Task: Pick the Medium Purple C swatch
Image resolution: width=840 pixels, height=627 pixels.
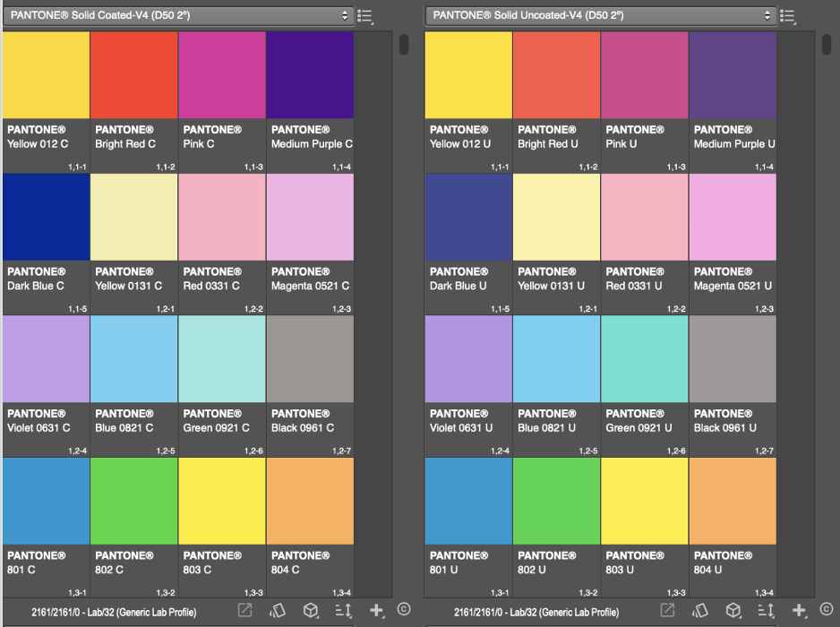Action: click(x=310, y=75)
